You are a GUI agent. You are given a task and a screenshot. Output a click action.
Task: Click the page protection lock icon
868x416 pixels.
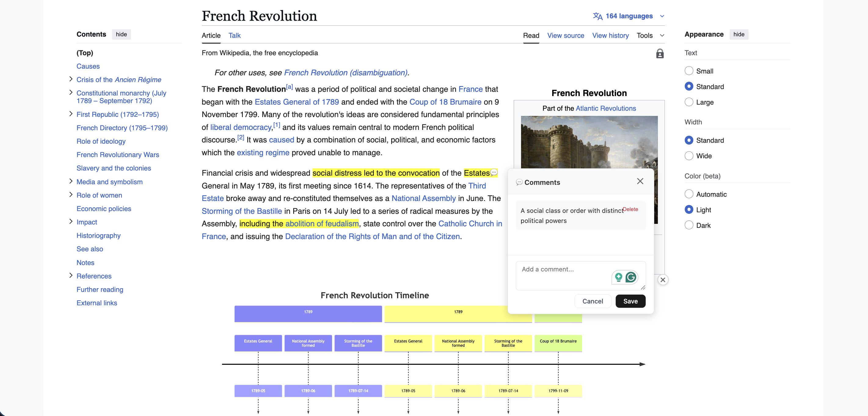[659, 53]
